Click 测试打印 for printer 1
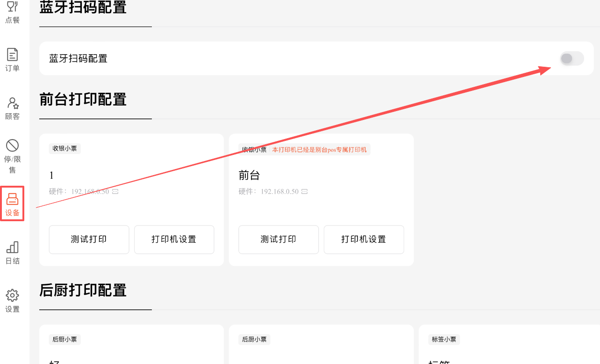600x364 pixels. tap(89, 239)
